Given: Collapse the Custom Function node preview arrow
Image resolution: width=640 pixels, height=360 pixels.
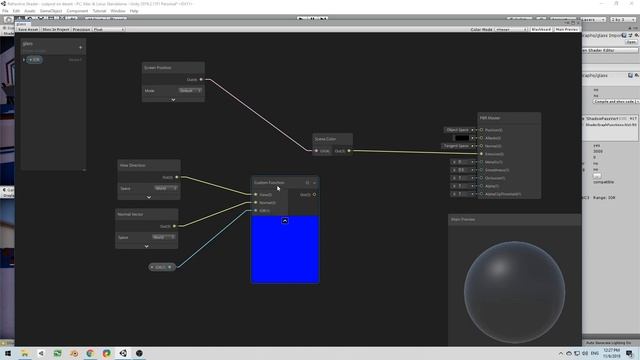Looking at the screenshot, I should [285, 221].
